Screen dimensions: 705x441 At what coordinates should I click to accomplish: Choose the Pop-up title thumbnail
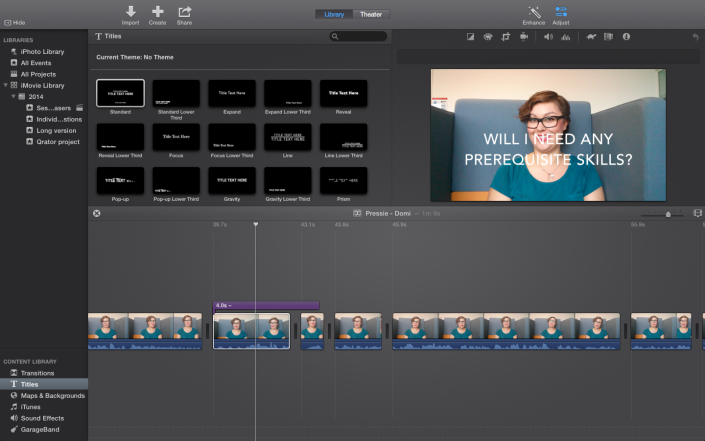pos(120,180)
